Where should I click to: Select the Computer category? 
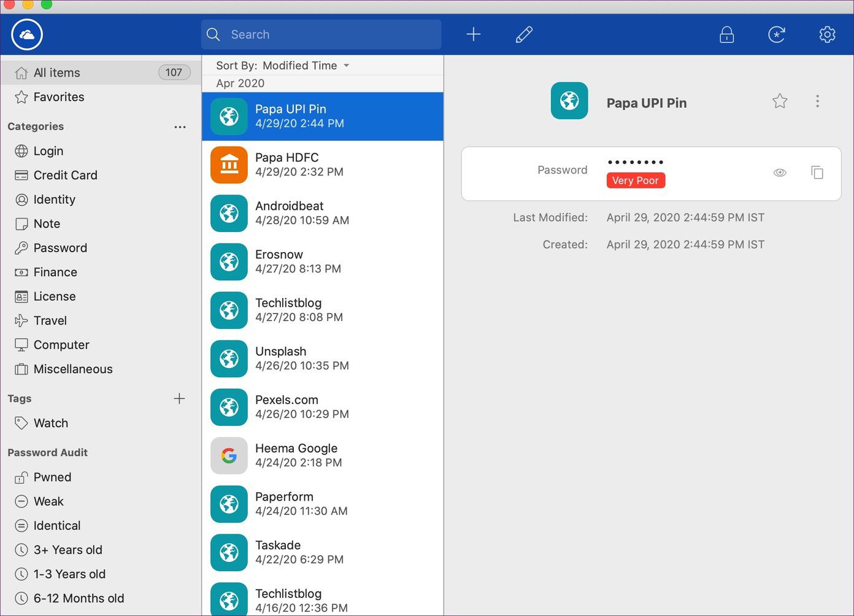click(101, 345)
